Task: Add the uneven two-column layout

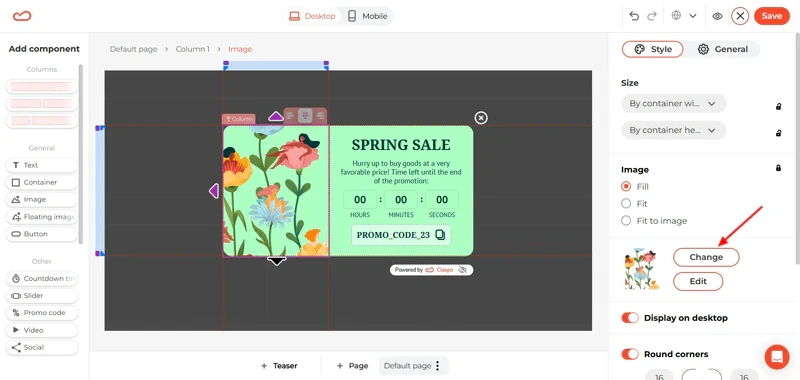Action: (41, 121)
